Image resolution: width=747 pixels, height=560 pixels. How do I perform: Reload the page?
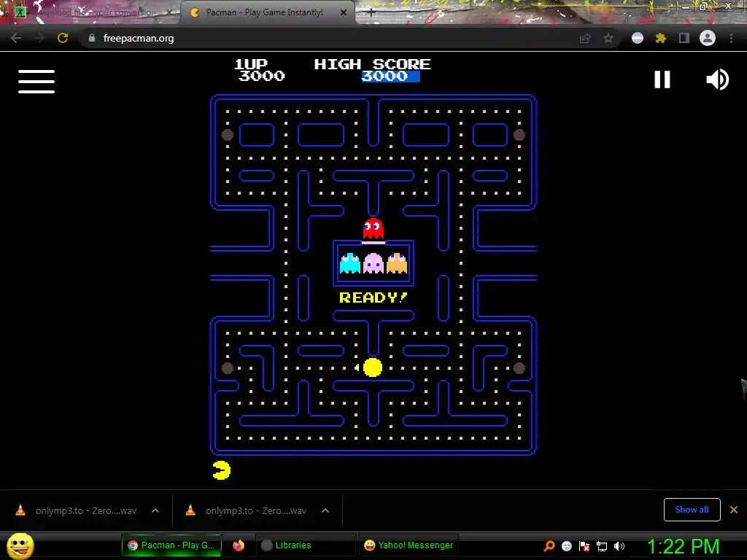pos(63,38)
